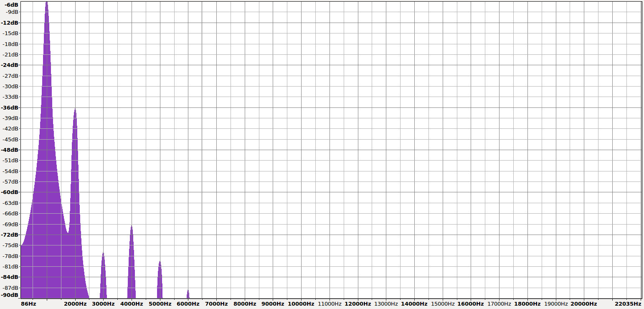This screenshot has height=309, width=644.
Task: Click the 11000Hz frequency label
Action: 330,304
